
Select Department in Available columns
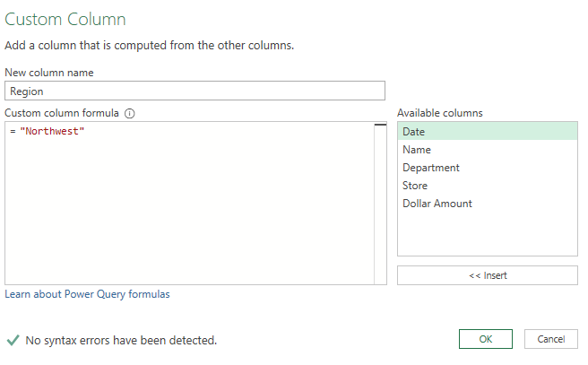[x=487, y=168]
